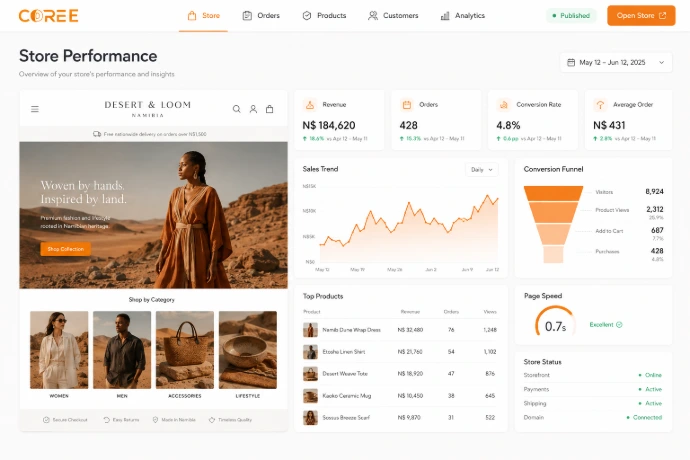Viewport: 690px width, 460px height.
Task: Switch to the Customers tab
Action: point(393,16)
